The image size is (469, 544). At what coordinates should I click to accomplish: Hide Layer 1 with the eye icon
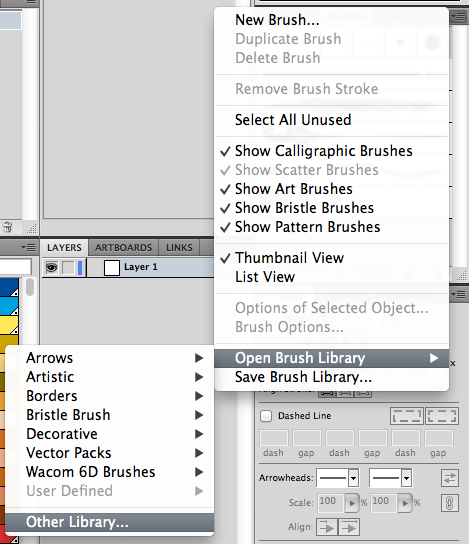coord(52,267)
